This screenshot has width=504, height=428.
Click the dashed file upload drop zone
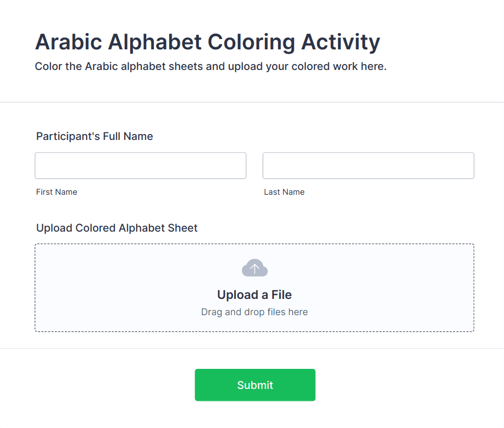pos(255,288)
